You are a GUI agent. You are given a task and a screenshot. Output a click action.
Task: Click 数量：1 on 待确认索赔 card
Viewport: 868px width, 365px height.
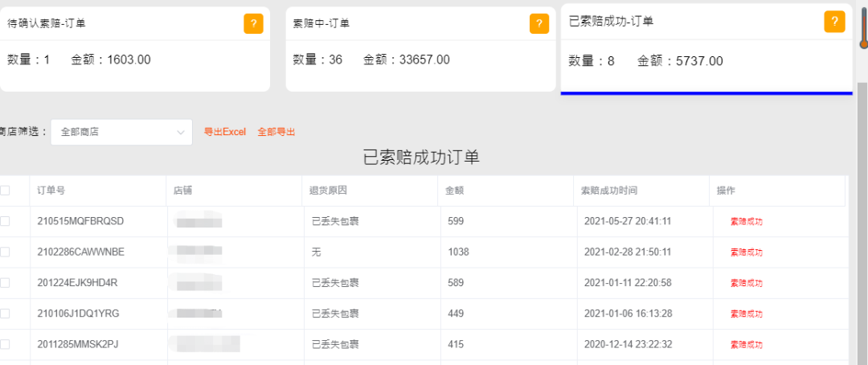pos(28,59)
